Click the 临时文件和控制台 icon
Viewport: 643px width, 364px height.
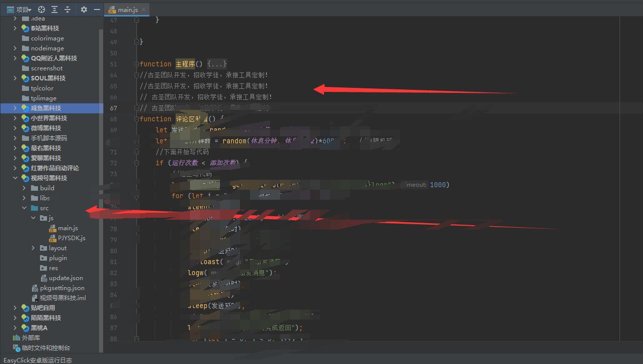pos(16,348)
